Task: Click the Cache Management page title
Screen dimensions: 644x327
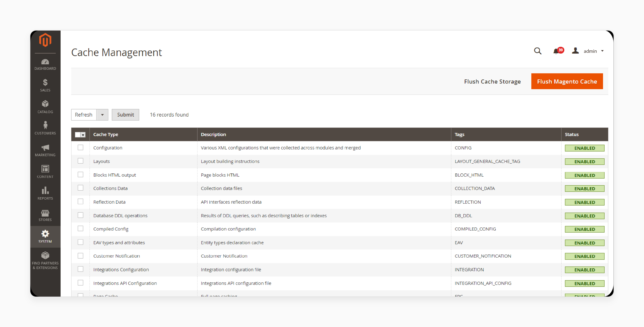Action: 117,53
